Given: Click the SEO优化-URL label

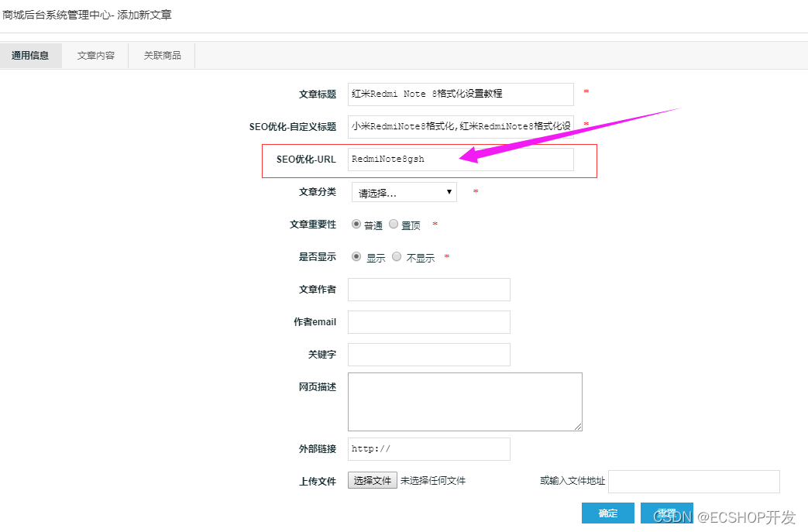Looking at the screenshot, I should click(x=306, y=160).
